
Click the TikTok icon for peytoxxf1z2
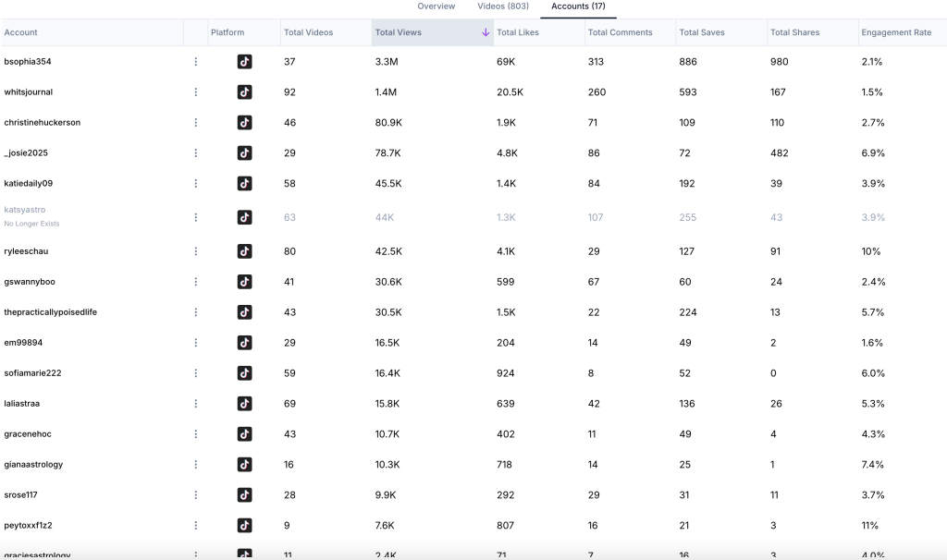(244, 526)
